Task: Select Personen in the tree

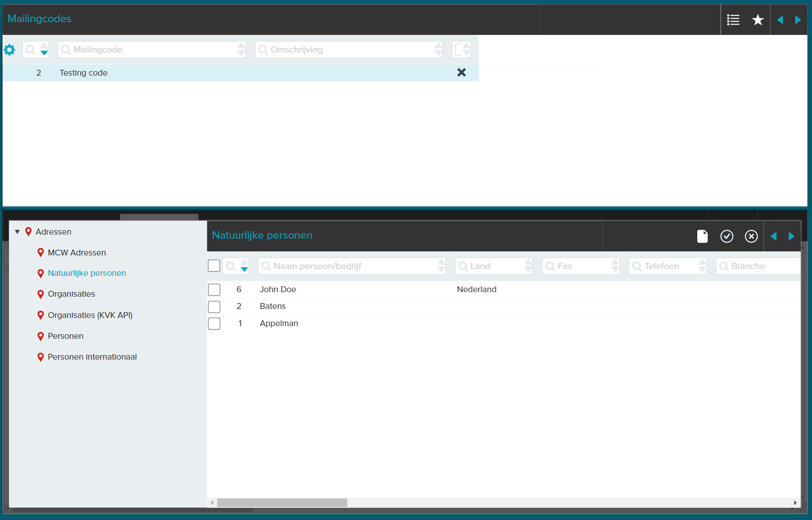Action: pos(65,336)
